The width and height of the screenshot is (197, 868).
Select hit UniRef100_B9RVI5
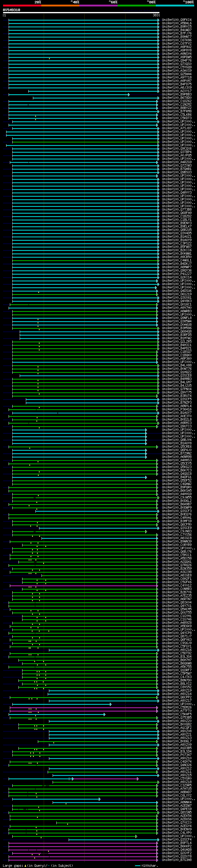pyautogui.click(x=177, y=26)
